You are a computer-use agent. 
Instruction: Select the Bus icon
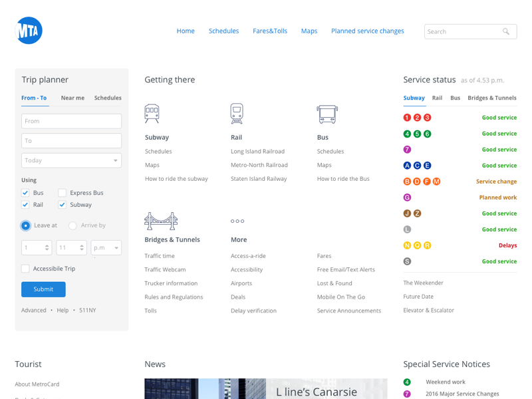tap(327, 114)
